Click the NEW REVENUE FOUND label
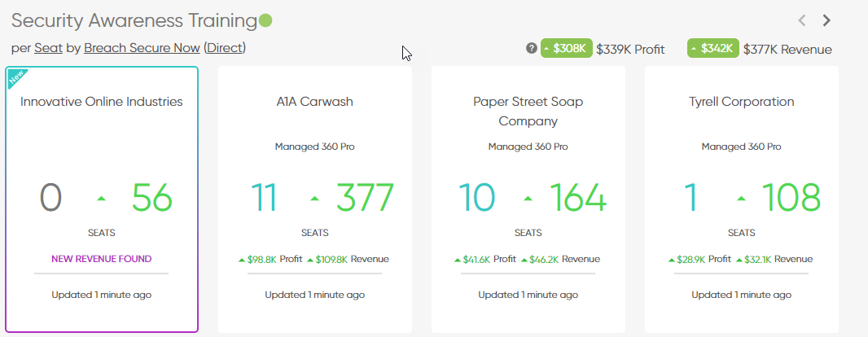The image size is (868, 337). 101,259
